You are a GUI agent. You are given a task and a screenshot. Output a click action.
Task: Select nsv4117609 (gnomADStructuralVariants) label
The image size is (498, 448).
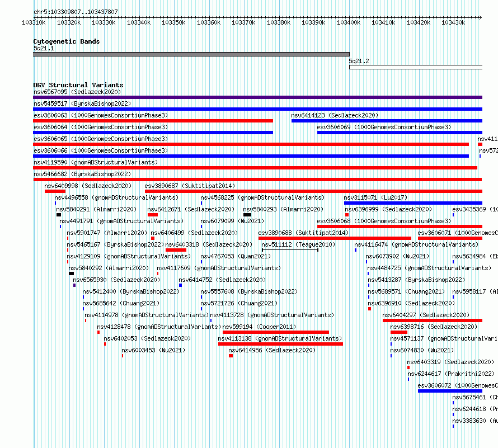coord(219,268)
